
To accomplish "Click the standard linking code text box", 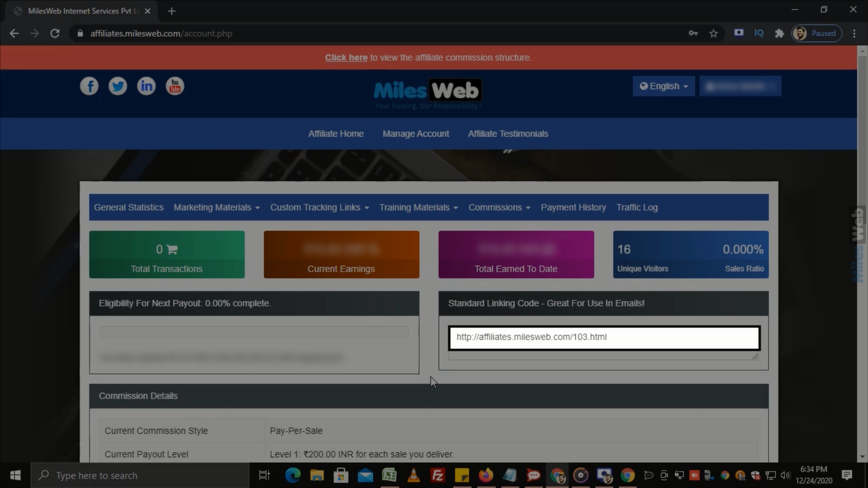I will coord(604,337).
